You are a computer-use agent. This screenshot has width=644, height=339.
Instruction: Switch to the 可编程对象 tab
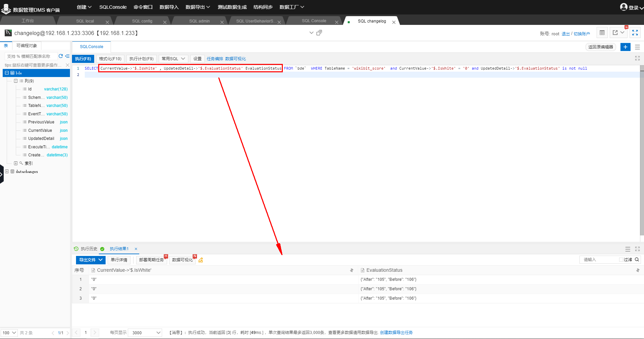coord(27,46)
